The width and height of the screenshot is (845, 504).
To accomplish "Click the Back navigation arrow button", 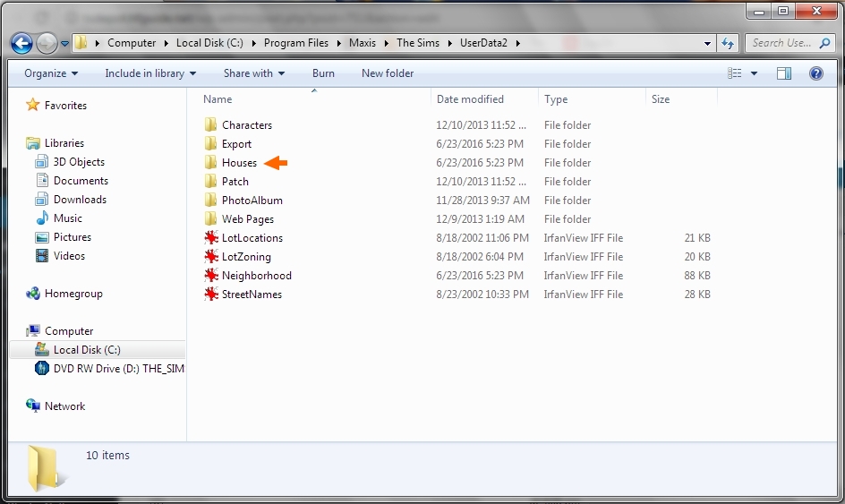I will (x=22, y=43).
